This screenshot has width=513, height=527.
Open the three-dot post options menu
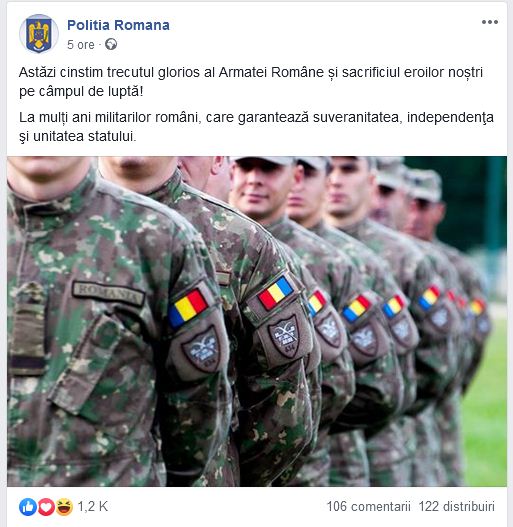pos(489,22)
